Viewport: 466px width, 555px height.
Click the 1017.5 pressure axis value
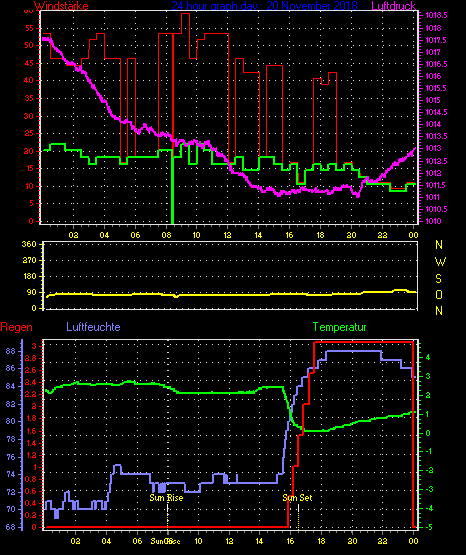point(436,40)
